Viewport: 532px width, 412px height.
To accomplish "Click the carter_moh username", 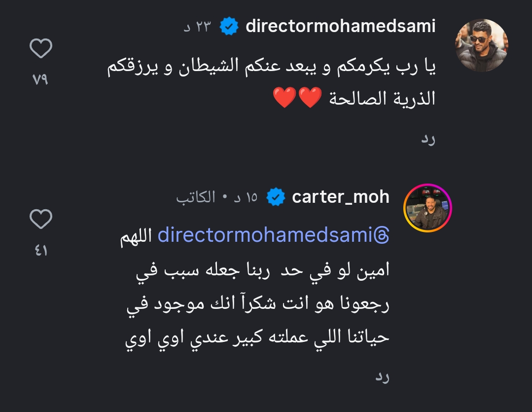I will 340,197.
